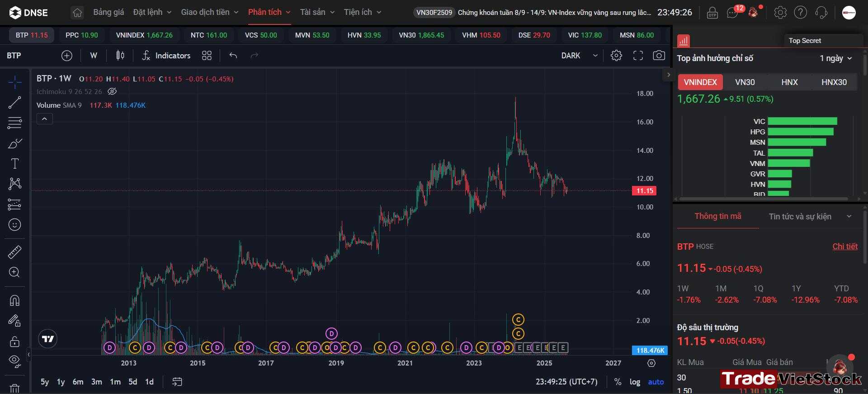Collapse the indicator legend
Viewport: 868px width, 394px height.
coord(44,119)
